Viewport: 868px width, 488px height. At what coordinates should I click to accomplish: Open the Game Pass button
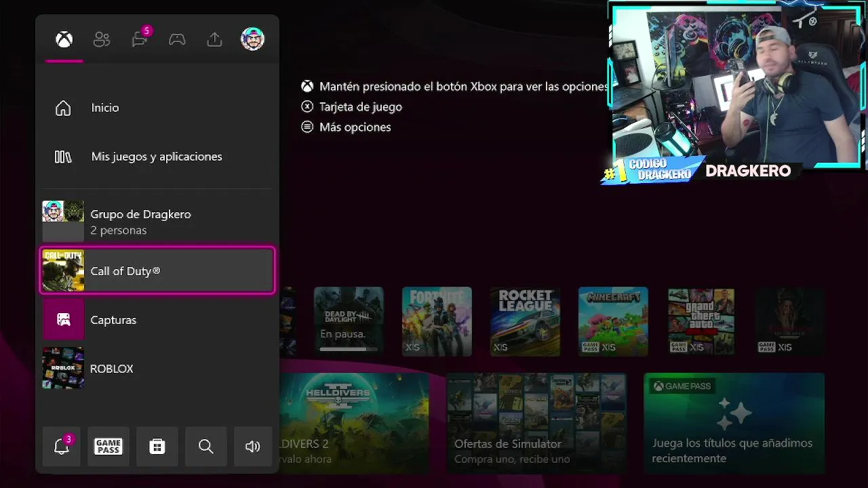tap(108, 446)
